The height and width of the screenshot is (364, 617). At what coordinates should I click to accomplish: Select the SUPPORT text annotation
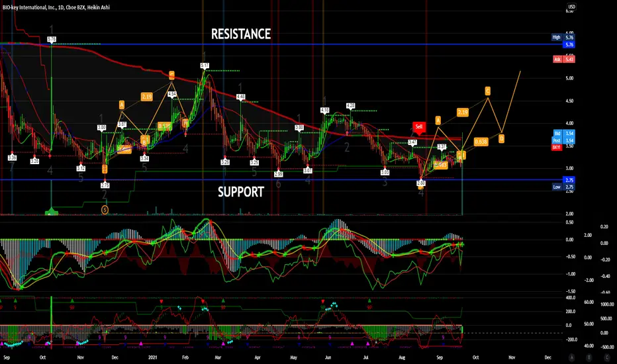pos(241,192)
